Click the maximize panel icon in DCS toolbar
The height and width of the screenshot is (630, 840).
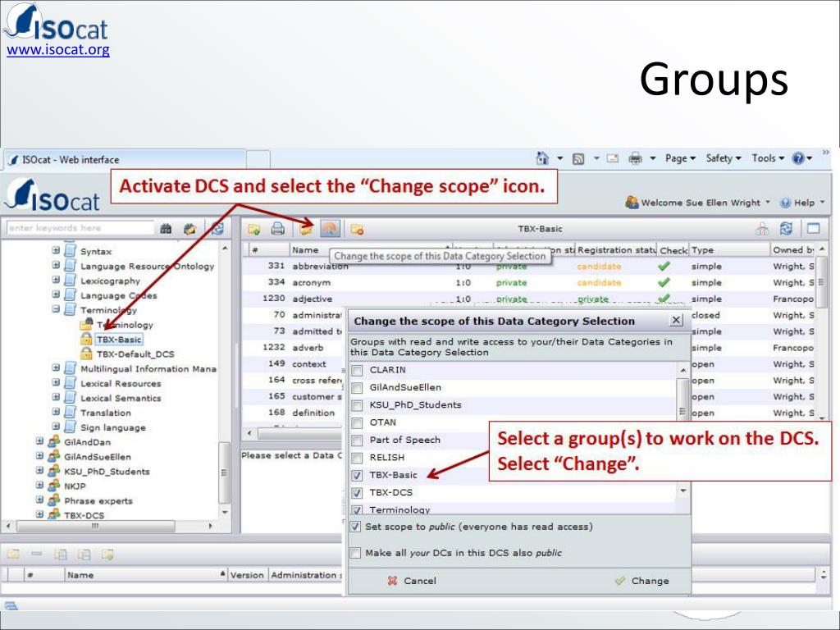tap(813, 229)
